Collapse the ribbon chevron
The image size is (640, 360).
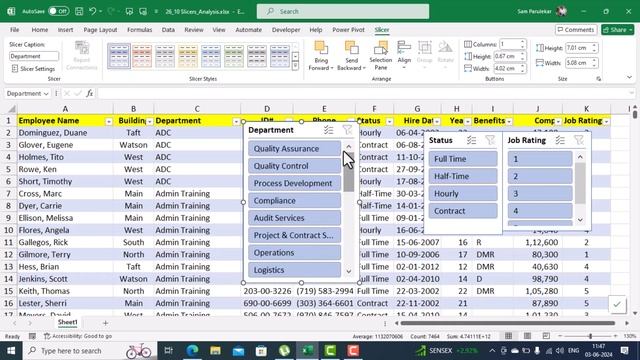pyautogui.click(x=629, y=77)
